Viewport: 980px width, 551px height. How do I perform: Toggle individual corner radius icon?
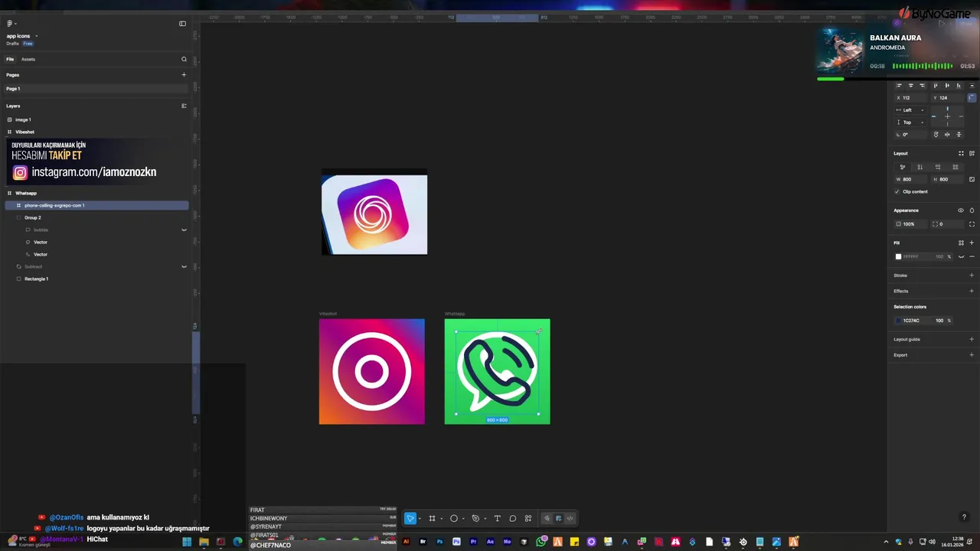click(972, 224)
